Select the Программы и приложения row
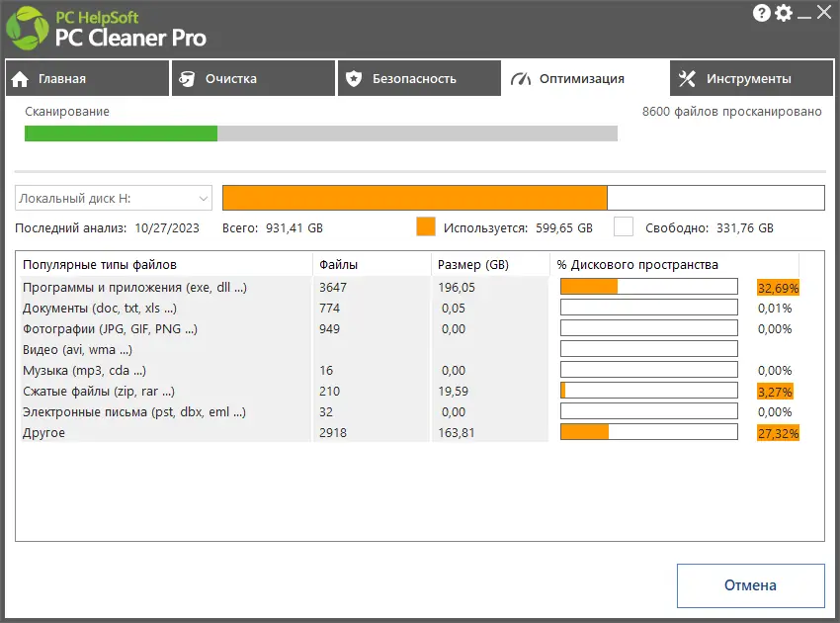Image resolution: width=840 pixels, height=623 pixels. (411, 288)
